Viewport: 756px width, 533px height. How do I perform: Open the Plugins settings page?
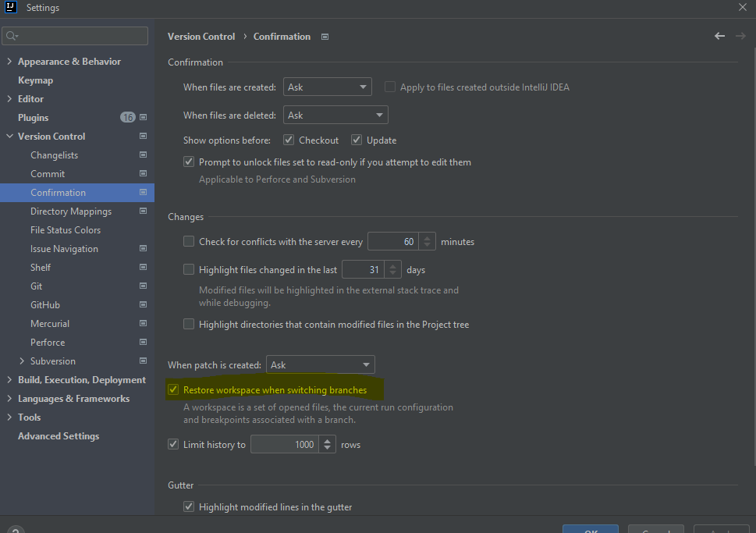point(34,118)
